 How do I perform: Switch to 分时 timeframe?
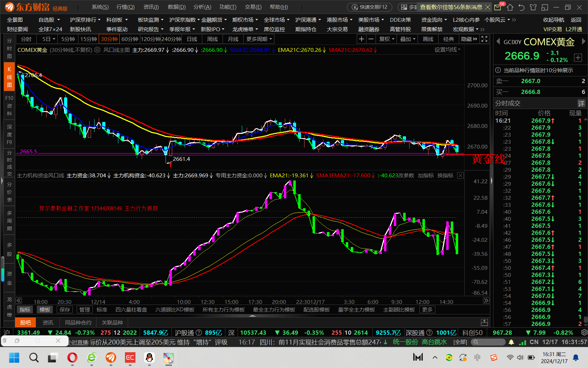coord(26,39)
